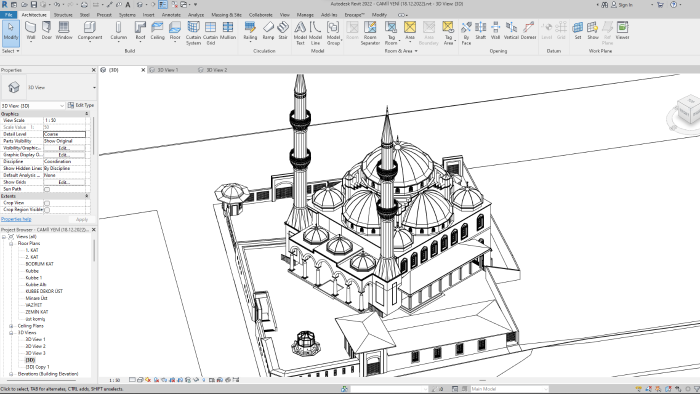Select the Room Separator tool
Viewport: 700px width, 394px height.
(370, 33)
